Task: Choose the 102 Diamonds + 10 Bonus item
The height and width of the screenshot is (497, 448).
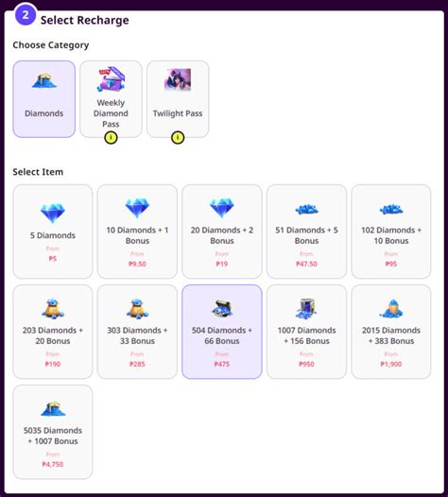Action: [391, 231]
